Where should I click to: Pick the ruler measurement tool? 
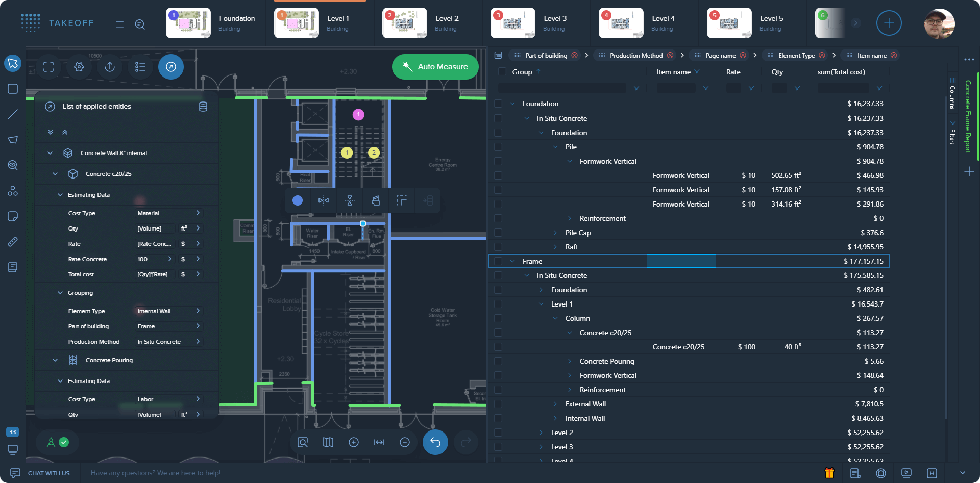point(13,242)
